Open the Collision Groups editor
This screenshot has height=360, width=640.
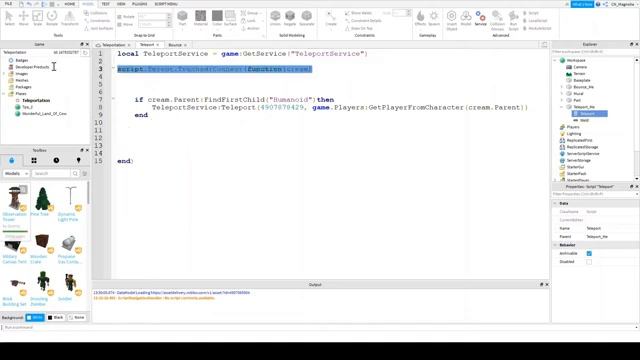pos(497,20)
